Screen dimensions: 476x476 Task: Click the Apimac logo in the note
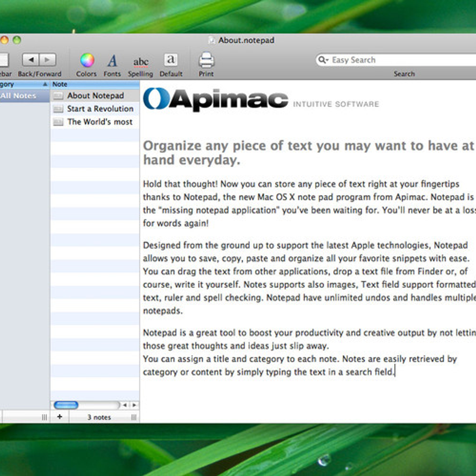215,99
